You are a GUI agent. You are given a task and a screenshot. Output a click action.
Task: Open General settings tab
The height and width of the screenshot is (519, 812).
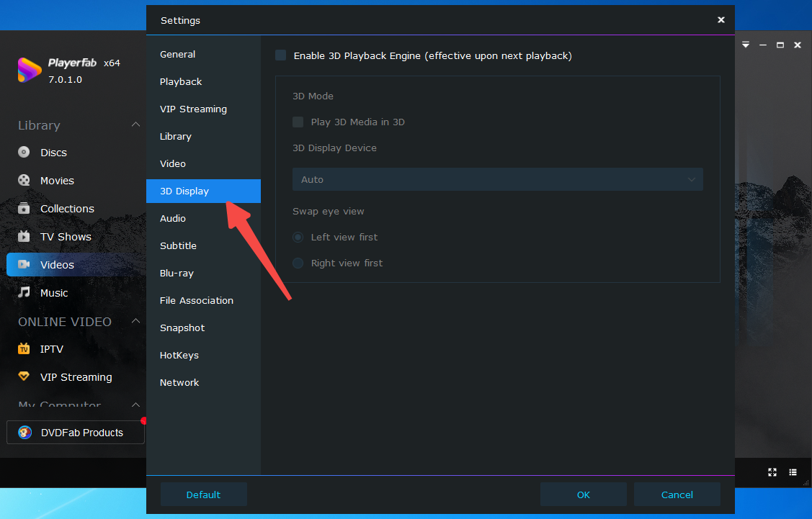(203, 54)
